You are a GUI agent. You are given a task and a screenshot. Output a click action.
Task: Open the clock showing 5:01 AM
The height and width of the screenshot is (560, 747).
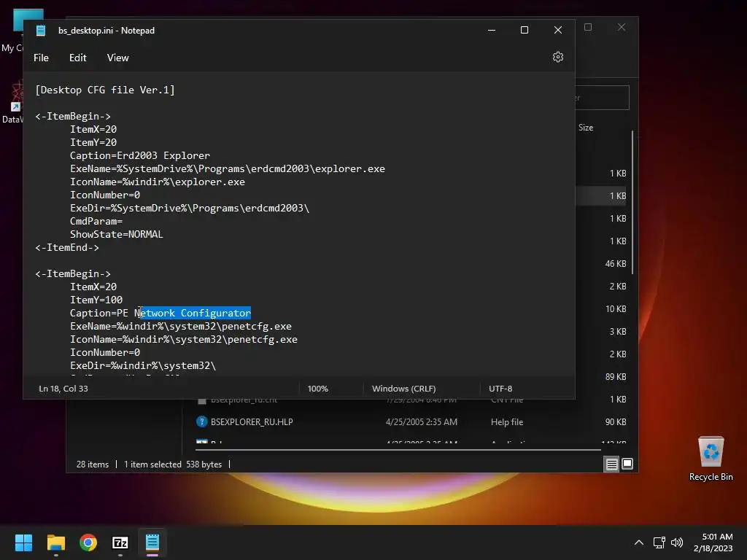pyautogui.click(x=713, y=542)
